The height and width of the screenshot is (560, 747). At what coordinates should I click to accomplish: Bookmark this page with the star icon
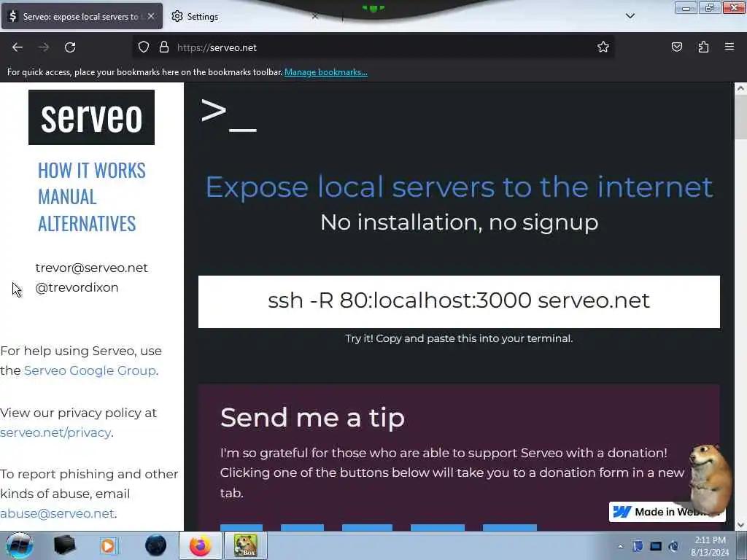[603, 47]
